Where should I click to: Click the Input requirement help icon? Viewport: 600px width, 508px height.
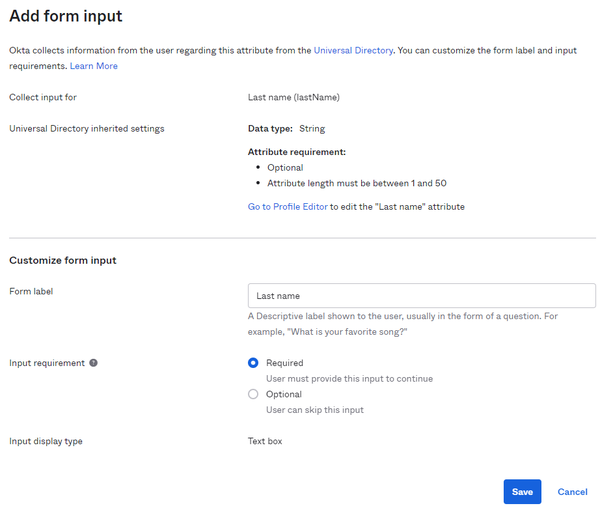point(93,363)
